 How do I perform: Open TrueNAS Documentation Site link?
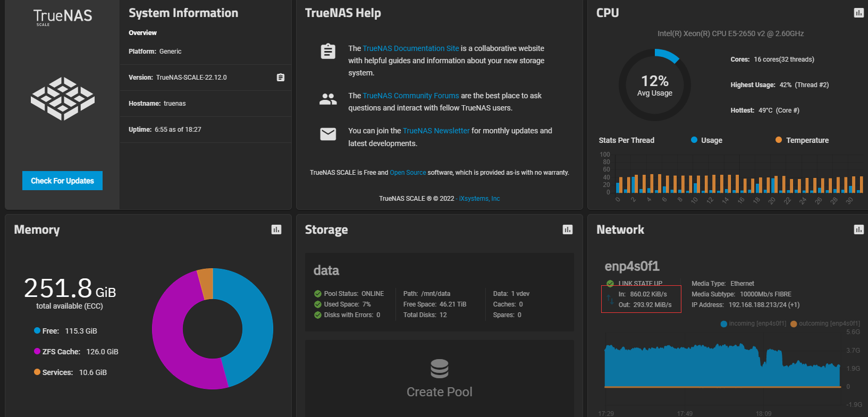411,48
